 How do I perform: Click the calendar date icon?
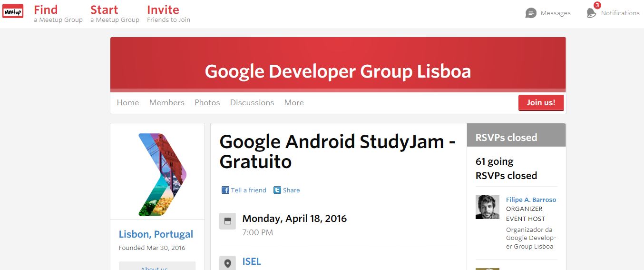(x=227, y=221)
